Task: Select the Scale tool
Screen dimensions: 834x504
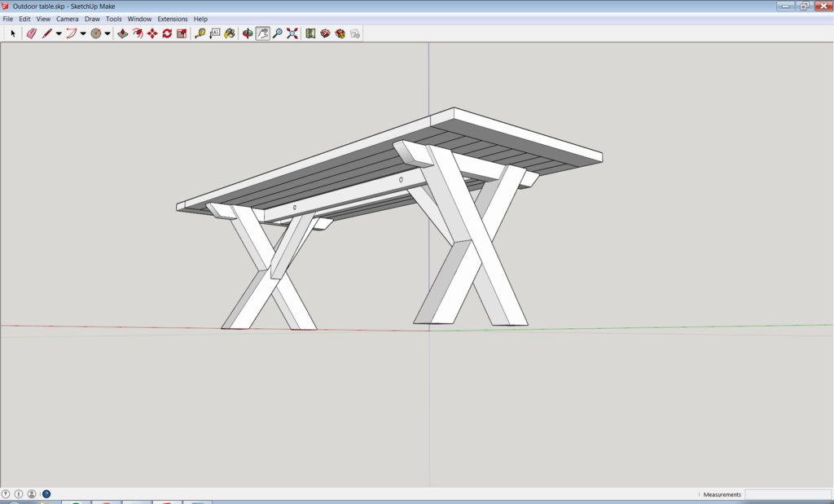Action: (182, 33)
